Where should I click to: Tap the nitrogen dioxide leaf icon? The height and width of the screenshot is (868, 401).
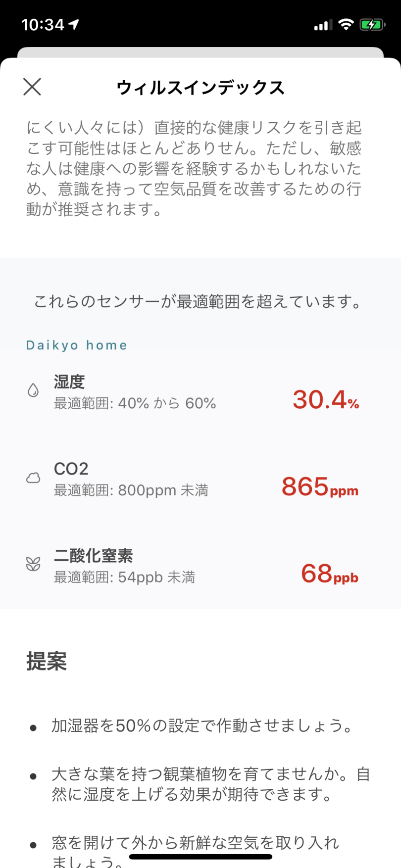(x=33, y=564)
